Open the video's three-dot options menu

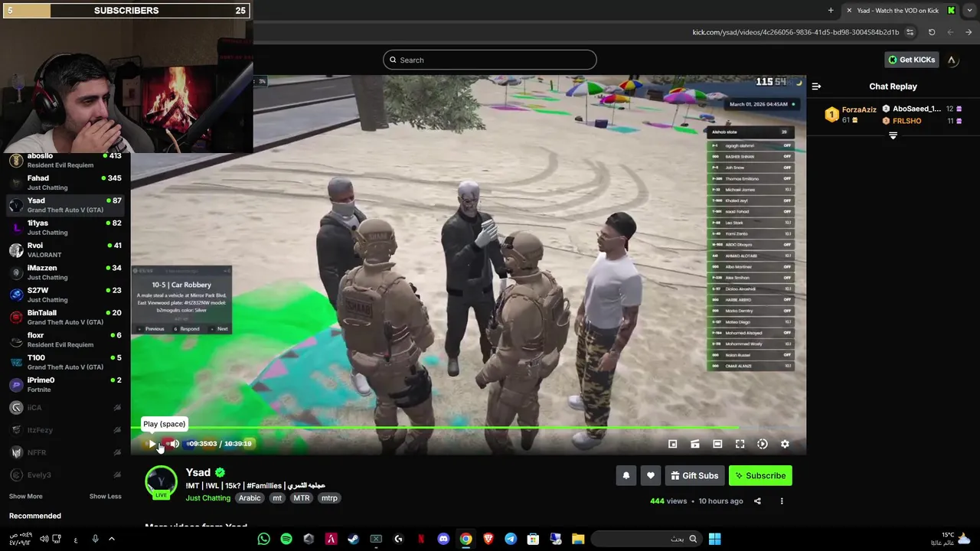coord(782,501)
